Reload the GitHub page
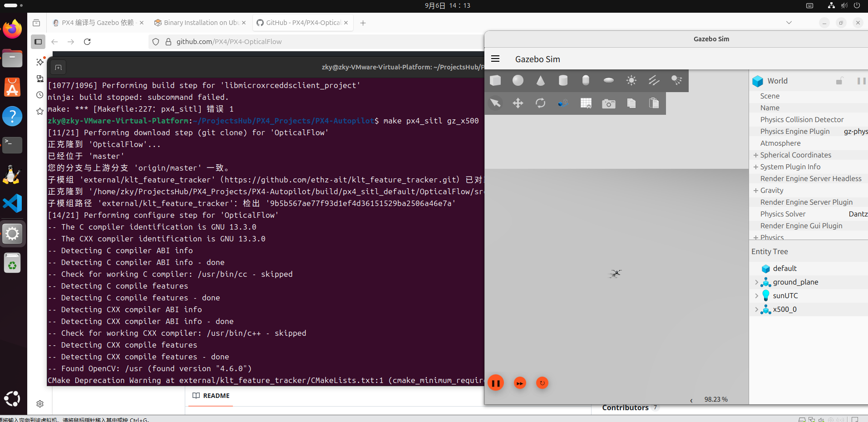The height and width of the screenshot is (422, 868). [87, 42]
